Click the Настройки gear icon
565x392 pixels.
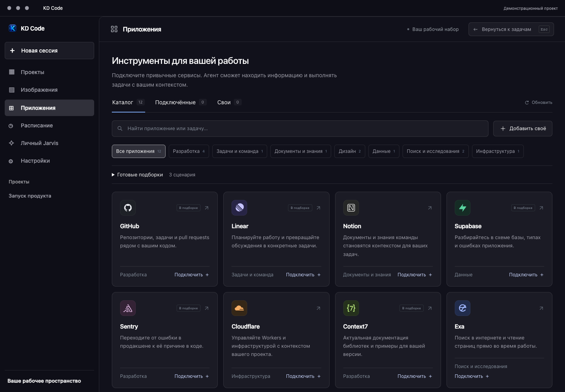point(11,161)
